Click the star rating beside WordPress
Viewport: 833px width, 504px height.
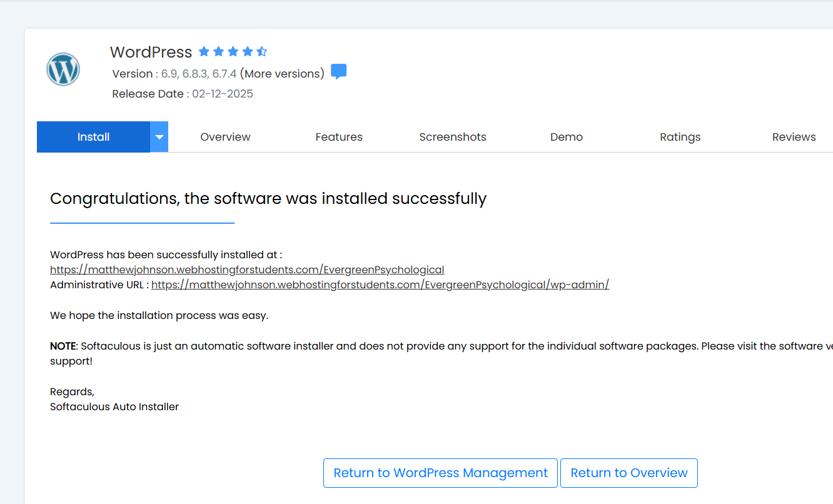(x=233, y=51)
